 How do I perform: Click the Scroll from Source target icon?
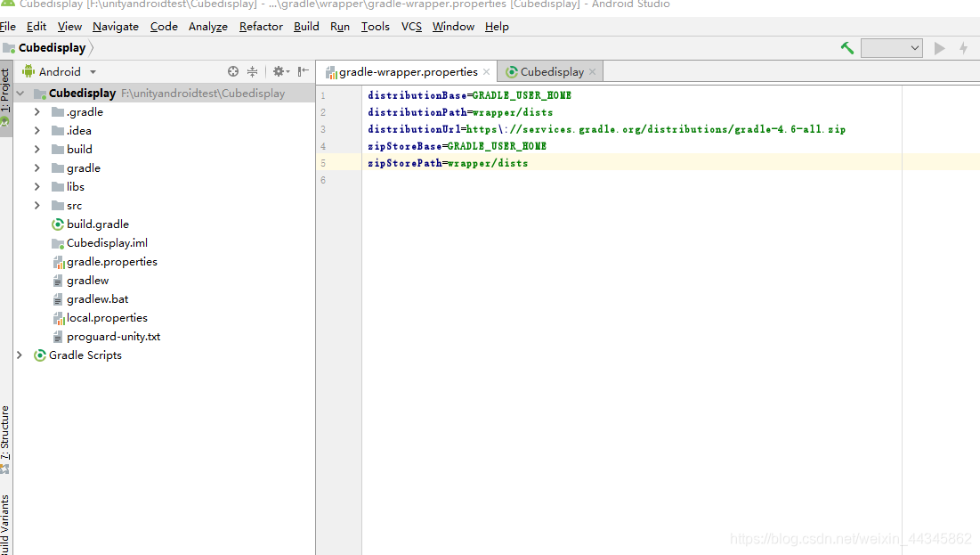click(x=233, y=71)
